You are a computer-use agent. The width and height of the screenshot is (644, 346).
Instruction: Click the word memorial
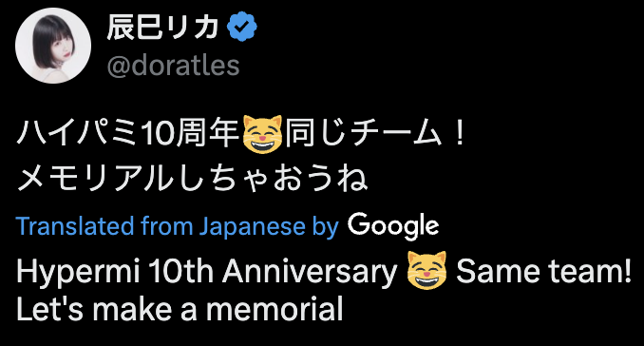[x=275, y=309]
